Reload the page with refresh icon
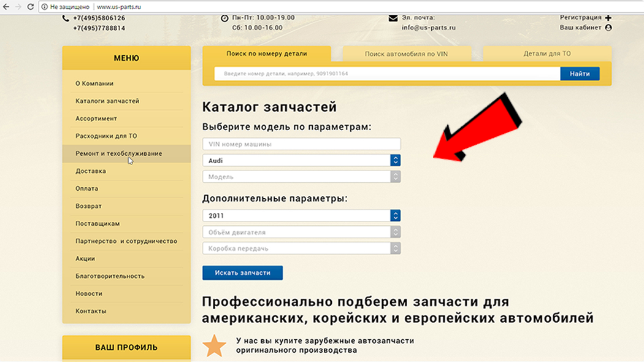This screenshot has height=362, width=644. pyautogui.click(x=31, y=7)
